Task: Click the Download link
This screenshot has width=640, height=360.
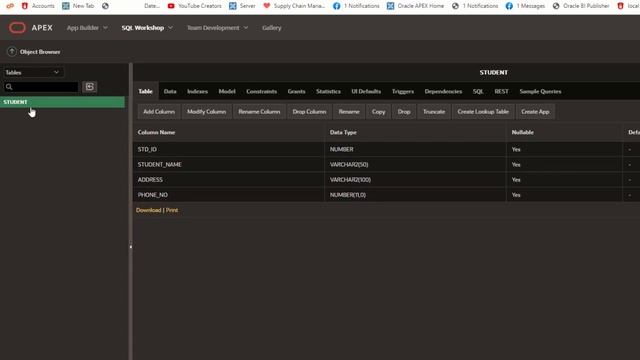Action: coord(149,210)
